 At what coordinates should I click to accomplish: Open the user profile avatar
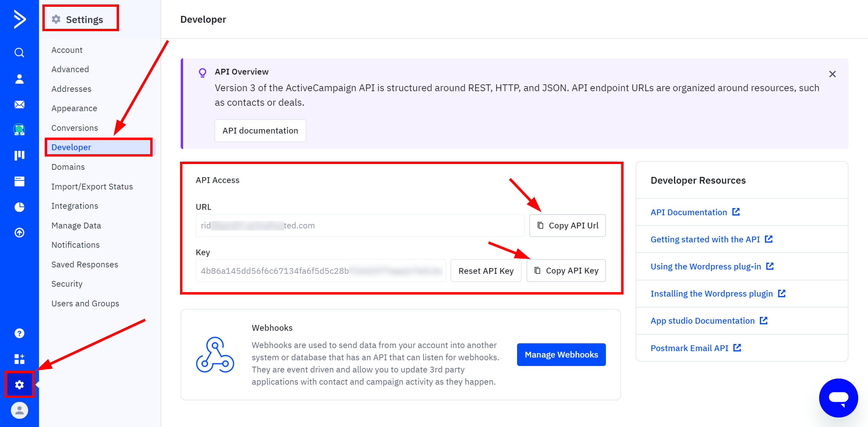[19, 410]
